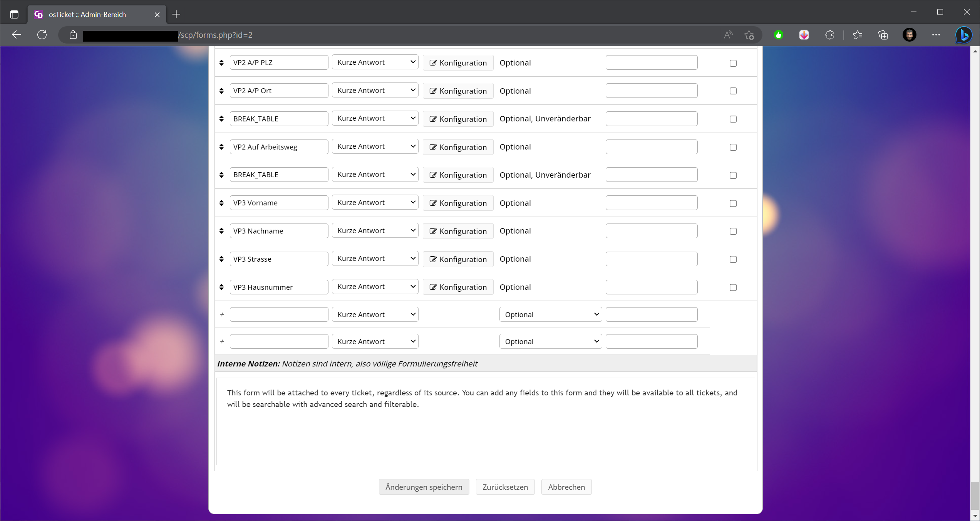Screen dimensions: 980x521
Task: Grab sort handle for VP3 Strasse row
Action: 221,259
